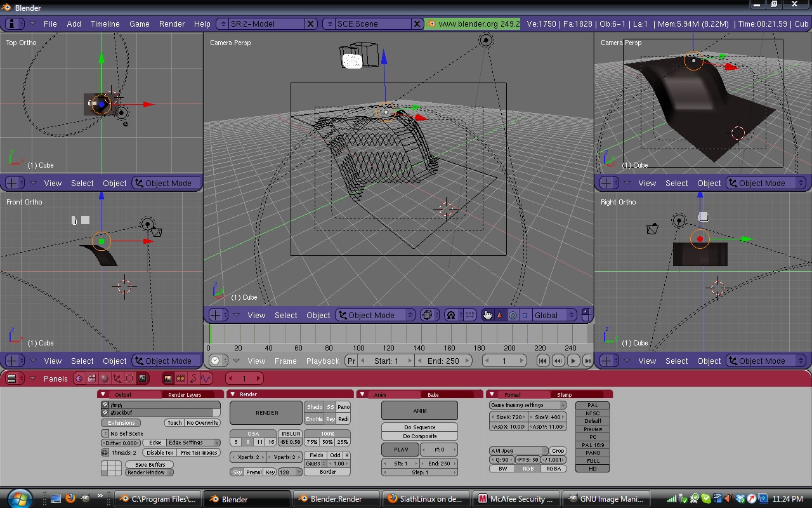
Task: Click the big RENDER button
Action: 266,413
